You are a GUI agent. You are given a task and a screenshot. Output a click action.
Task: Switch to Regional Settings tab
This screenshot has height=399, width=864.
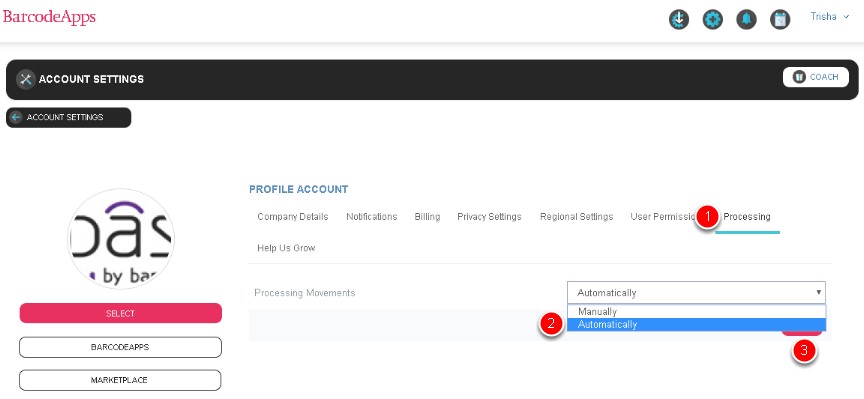point(576,217)
